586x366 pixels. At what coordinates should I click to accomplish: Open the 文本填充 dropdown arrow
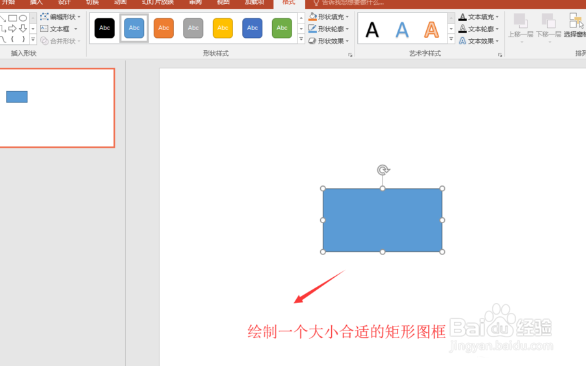pos(497,17)
